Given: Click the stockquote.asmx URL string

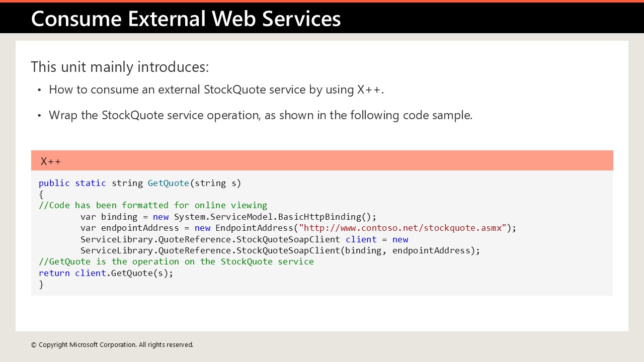Looking at the screenshot, I should 403,228.
